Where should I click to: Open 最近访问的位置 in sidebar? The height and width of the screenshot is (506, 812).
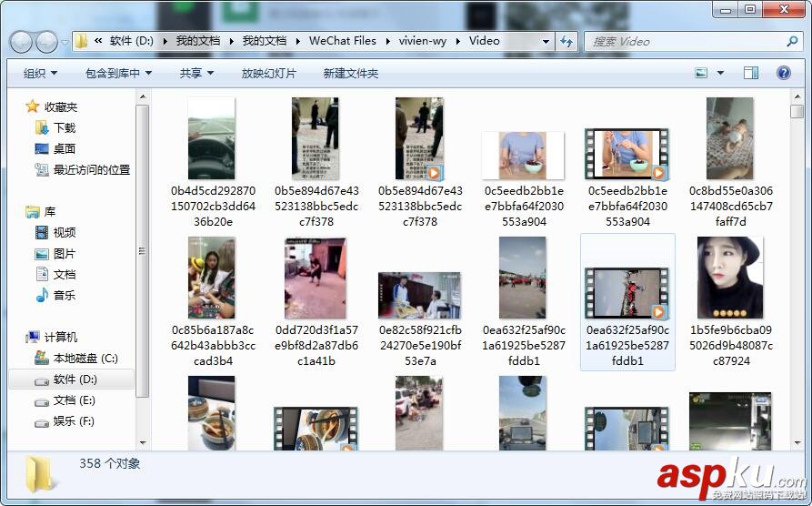click(83, 169)
